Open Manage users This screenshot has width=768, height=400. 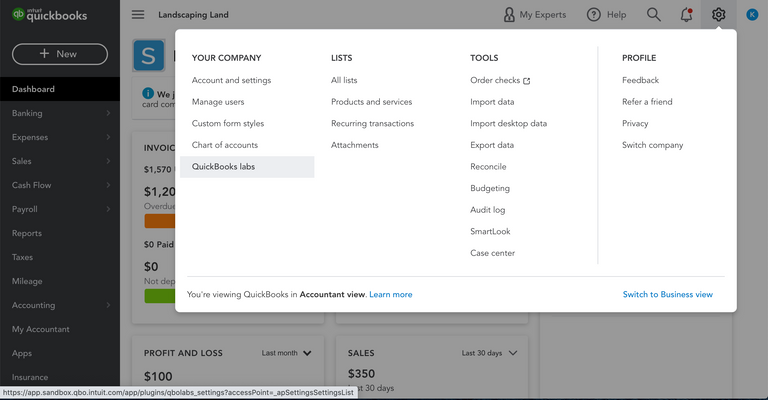click(218, 102)
